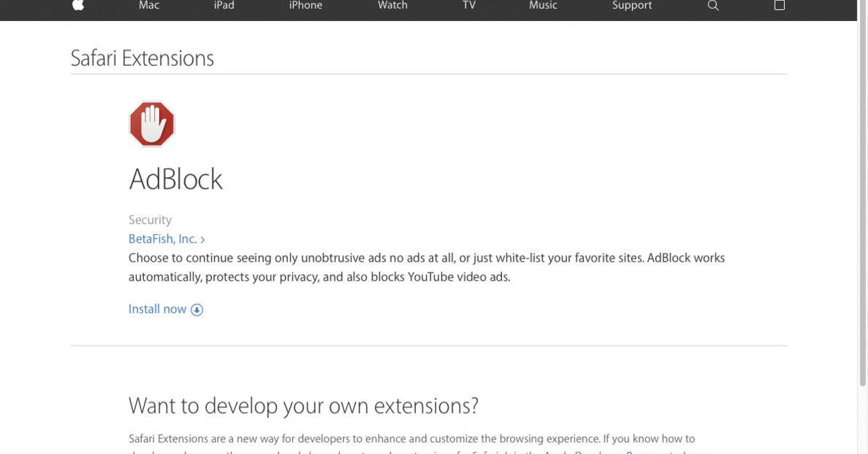Click the AdBlock stop-hand icon

tap(152, 124)
